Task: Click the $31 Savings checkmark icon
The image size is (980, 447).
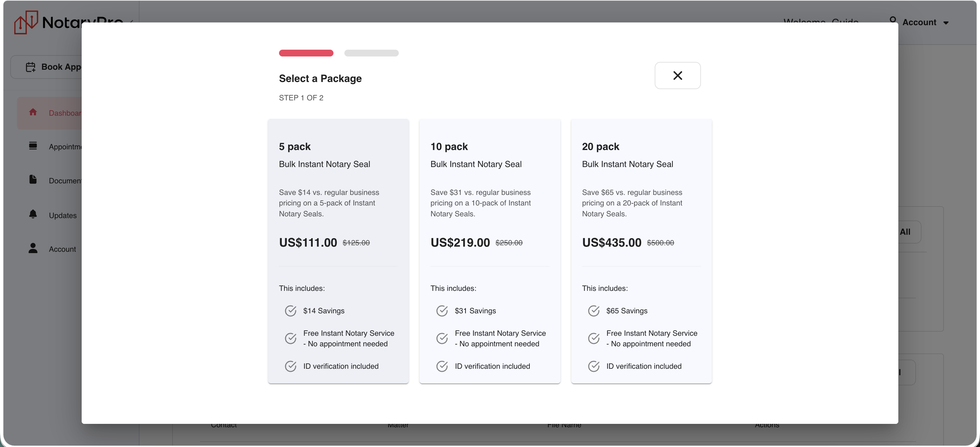Action: click(442, 311)
